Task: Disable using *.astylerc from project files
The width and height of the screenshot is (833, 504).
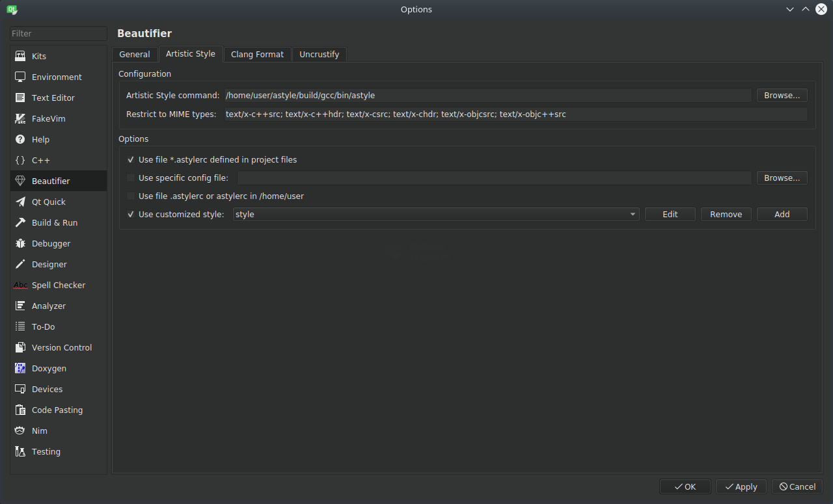Action: (x=131, y=160)
